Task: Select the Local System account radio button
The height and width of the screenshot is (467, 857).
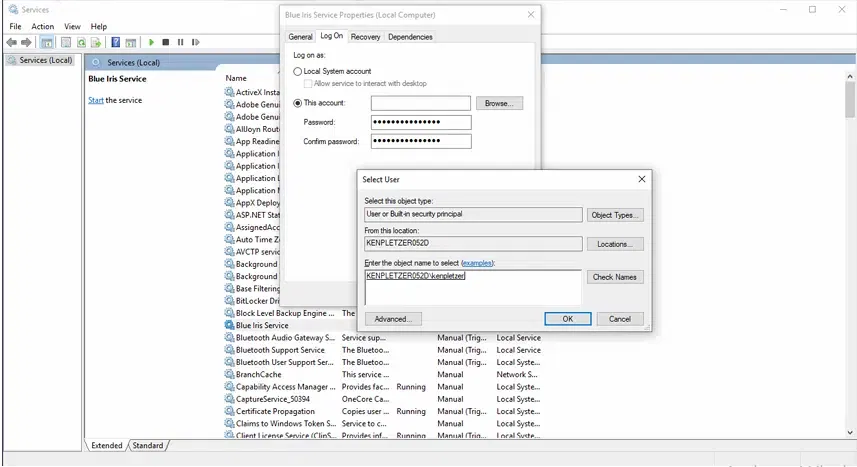Action: (298, 72)
